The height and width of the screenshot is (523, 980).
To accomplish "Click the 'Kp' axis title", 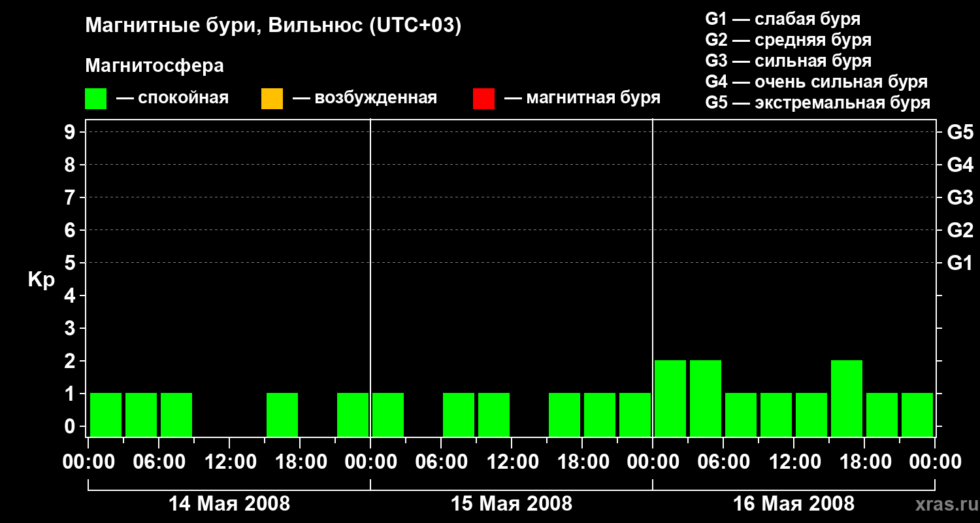I will click(x=41, y=280).
